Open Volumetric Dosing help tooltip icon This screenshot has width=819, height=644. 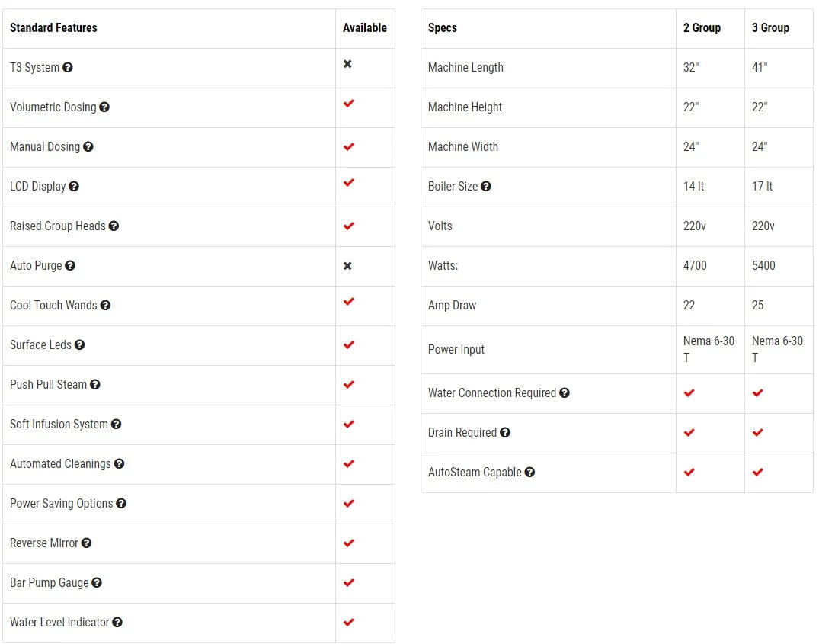[x=104, y=107]
